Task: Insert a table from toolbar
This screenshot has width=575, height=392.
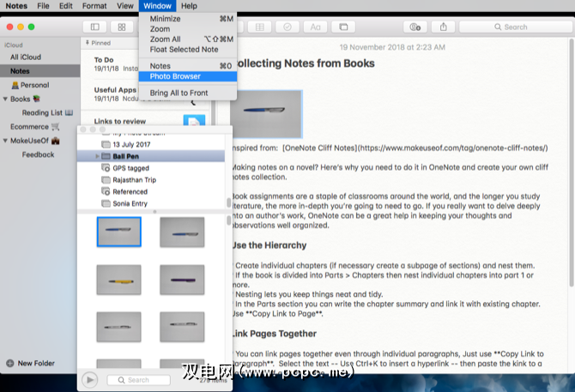Action: pyautogui.click(x=260, y=27)
